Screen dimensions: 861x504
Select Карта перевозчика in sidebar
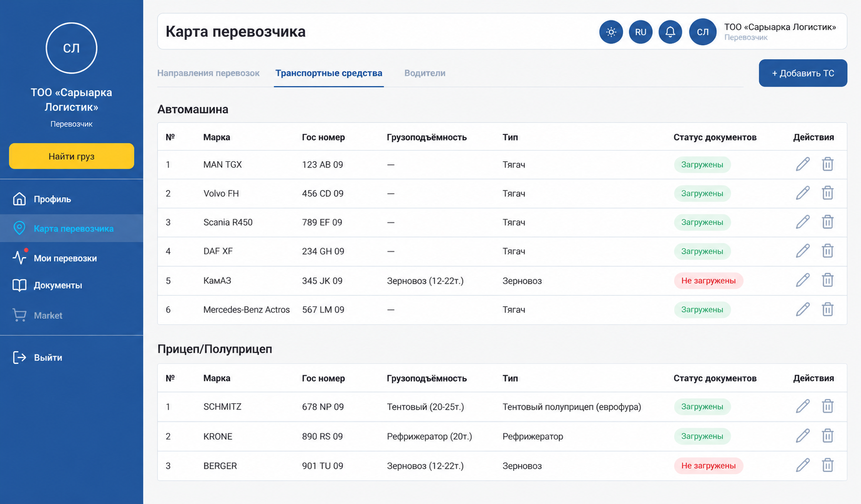tap(71, 228)
